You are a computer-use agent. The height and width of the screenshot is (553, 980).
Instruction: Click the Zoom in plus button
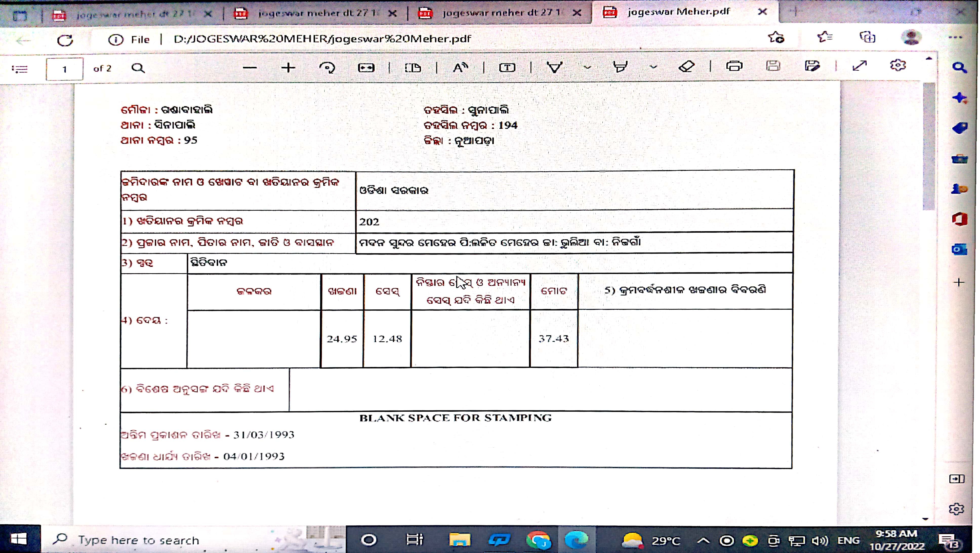(288, 68)
